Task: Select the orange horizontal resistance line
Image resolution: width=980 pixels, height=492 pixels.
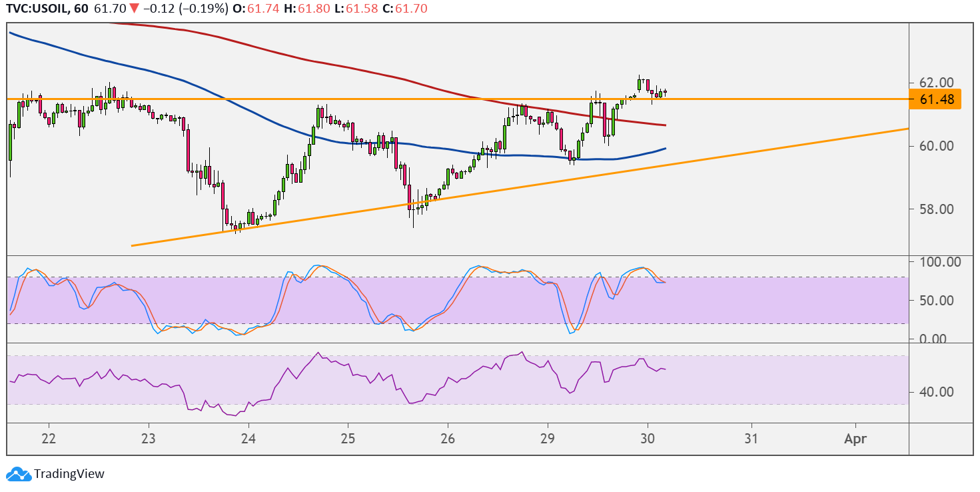Action: pos(457,99)
